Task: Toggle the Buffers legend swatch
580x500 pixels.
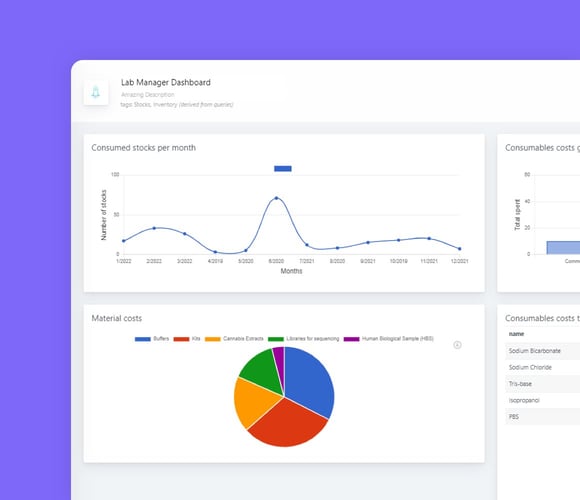Action: (143, 339)
